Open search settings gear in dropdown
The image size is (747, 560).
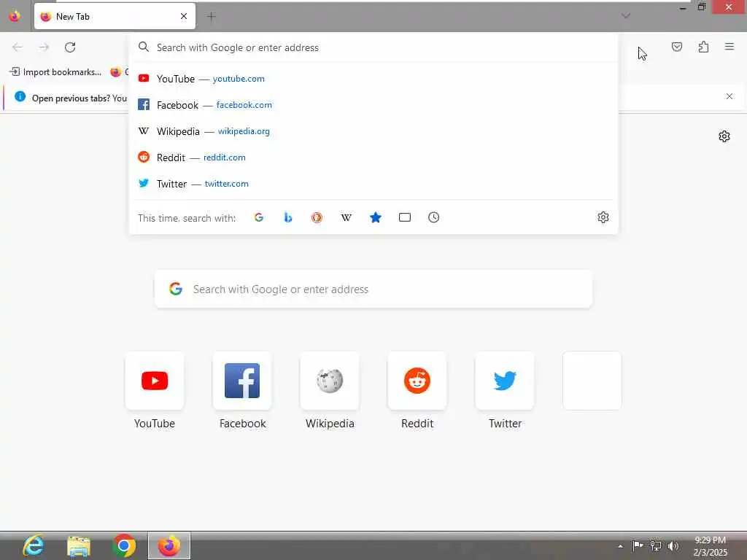[603, 217]
